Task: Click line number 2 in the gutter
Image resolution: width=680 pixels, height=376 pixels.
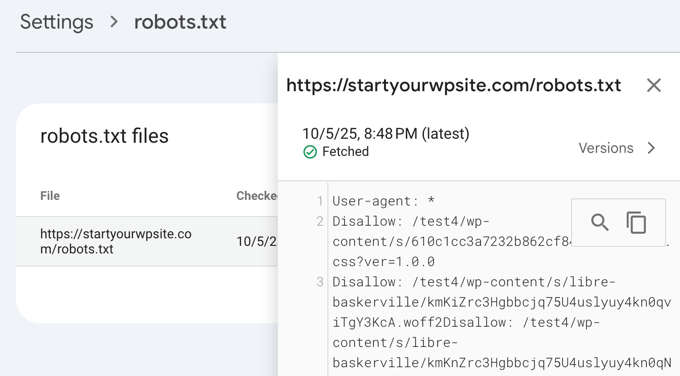Action: coord(320,222)
